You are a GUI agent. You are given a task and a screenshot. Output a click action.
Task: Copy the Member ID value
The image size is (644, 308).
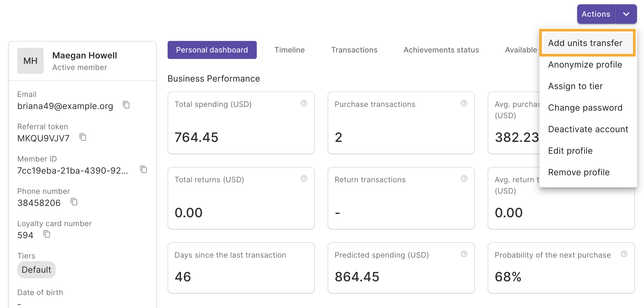click(143, 169)
